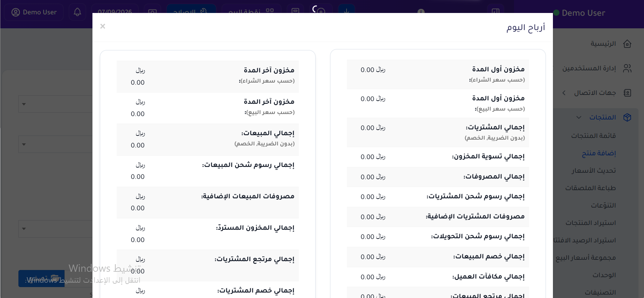This screenshot has width=644, height=298.
Task: Open استيراد الرصيد الافتتاحي page
Action: tap(585, 240)
